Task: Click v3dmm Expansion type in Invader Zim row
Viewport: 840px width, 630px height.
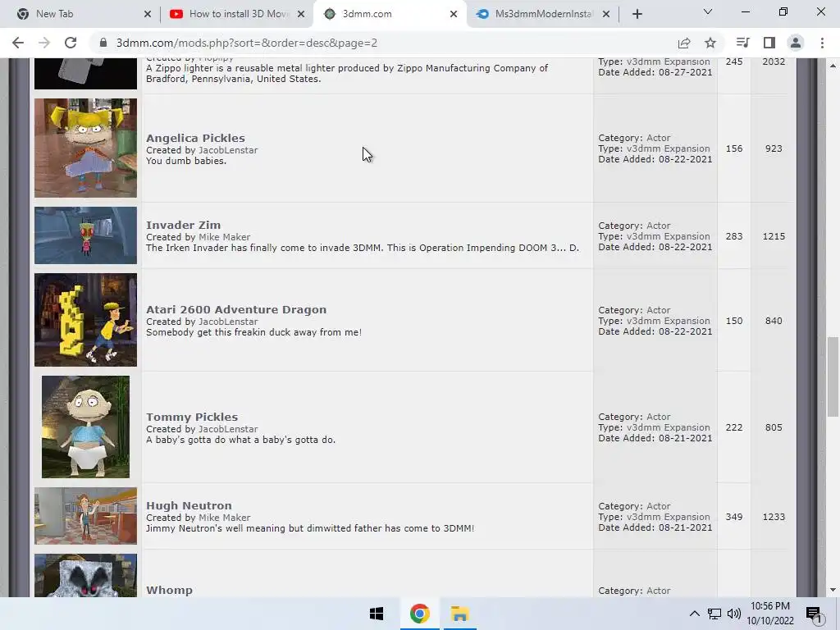Action: tap(668, 236)
